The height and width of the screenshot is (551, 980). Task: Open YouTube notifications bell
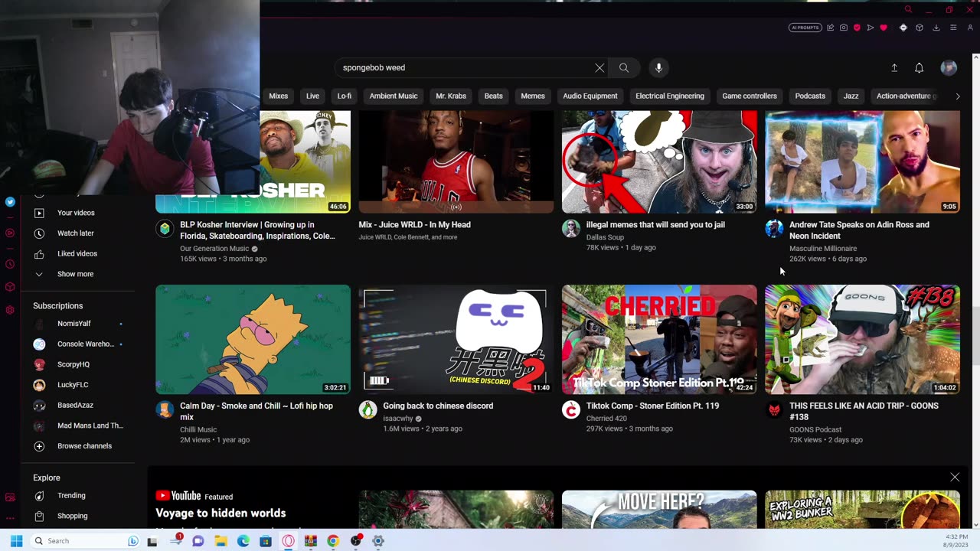(919, 67)
